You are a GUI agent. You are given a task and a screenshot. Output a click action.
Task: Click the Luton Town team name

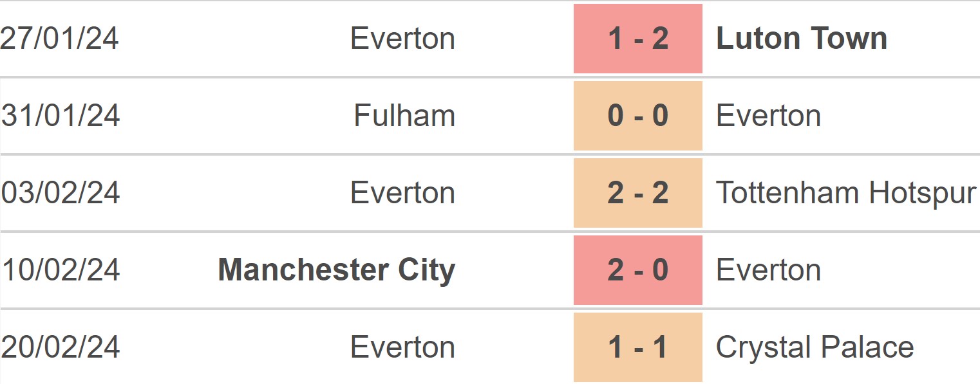[802, 39]
